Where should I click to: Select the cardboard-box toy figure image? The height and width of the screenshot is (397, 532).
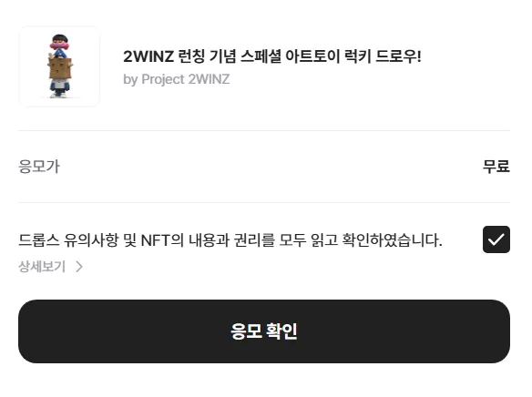(x=59, y=66)
